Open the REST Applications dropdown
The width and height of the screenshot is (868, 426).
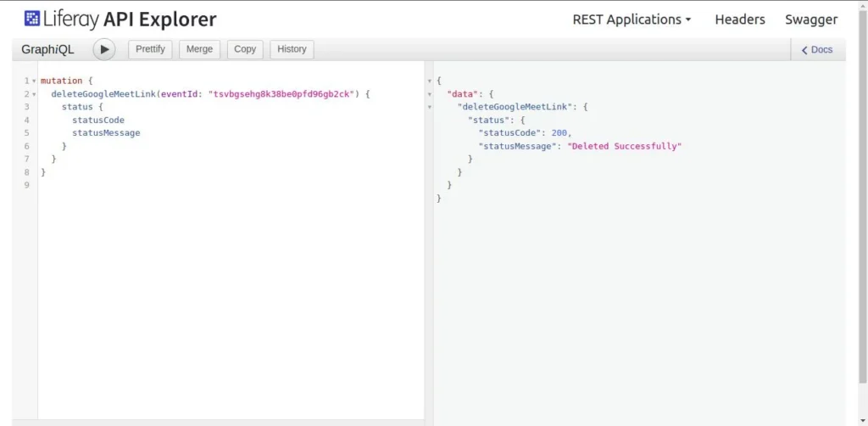[632, 20]
